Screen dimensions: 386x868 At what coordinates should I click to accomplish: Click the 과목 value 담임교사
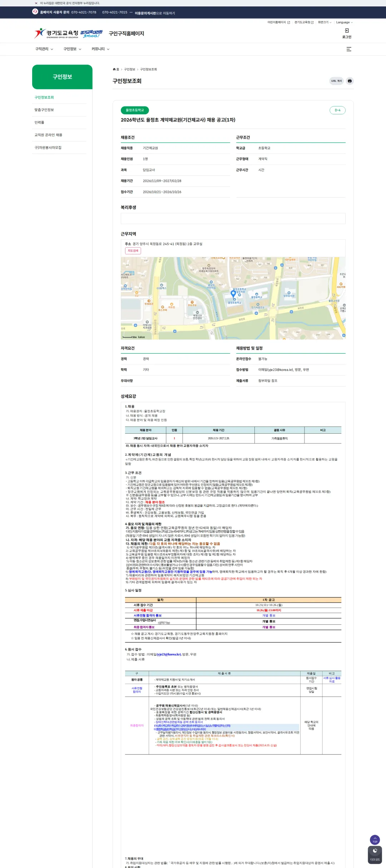coord(149,170)
